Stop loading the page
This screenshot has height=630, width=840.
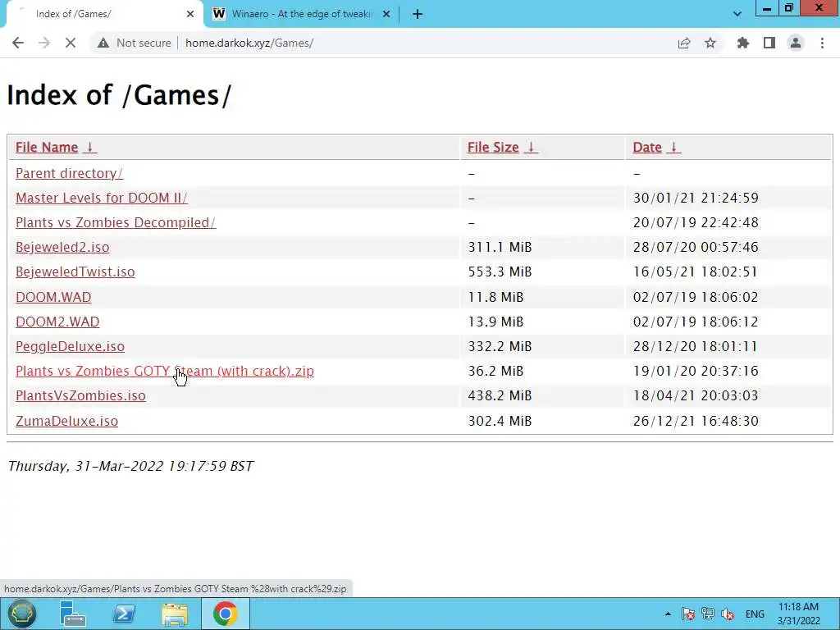coord(71,43)
